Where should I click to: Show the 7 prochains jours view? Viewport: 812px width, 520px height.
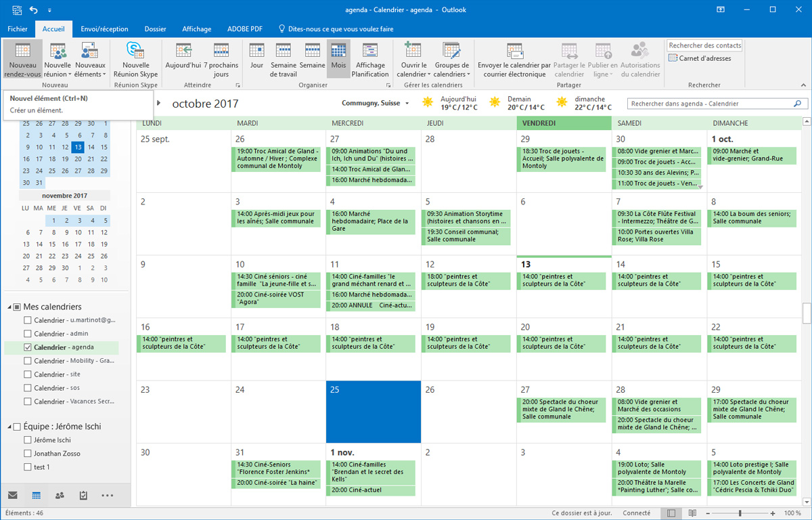click(221, 59)
